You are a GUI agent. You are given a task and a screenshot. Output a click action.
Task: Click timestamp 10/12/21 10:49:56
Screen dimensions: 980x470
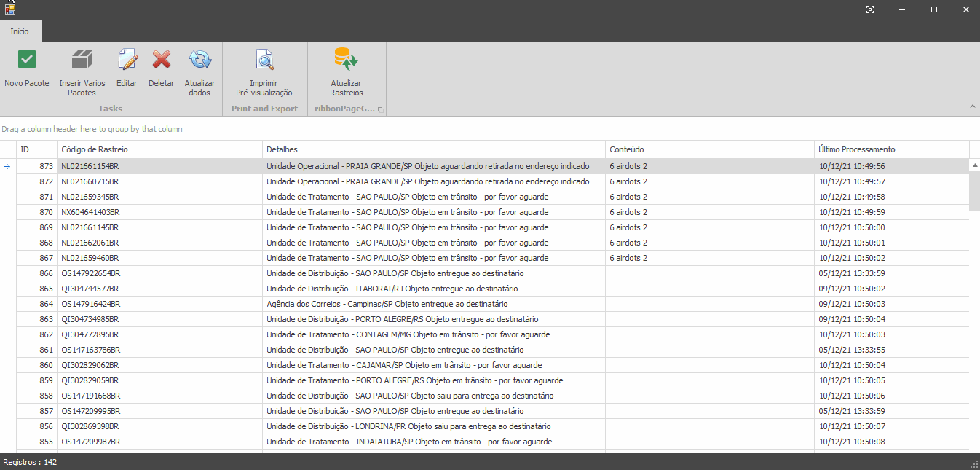pos(852,166)
